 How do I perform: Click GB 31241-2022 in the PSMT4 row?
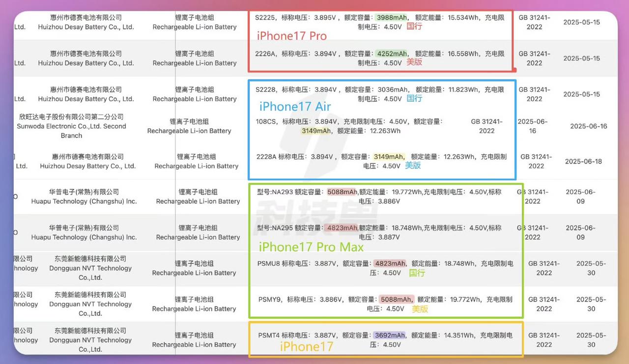point(544,340)
